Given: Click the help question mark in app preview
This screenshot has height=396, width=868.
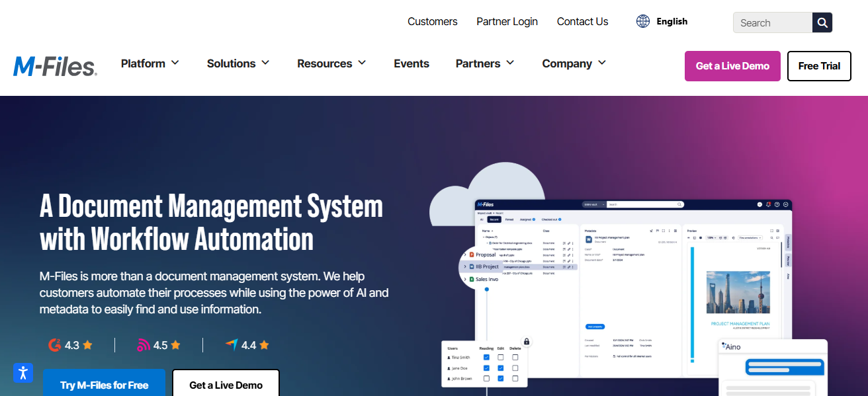Looking at the screenshot, I should pyautogui.click(x=777, y=204).
